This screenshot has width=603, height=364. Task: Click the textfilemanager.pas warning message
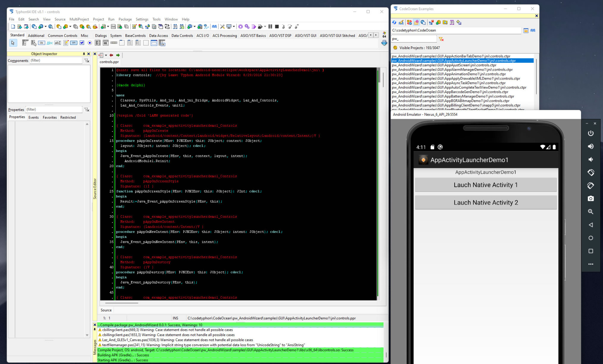click(x=201, y=345)
